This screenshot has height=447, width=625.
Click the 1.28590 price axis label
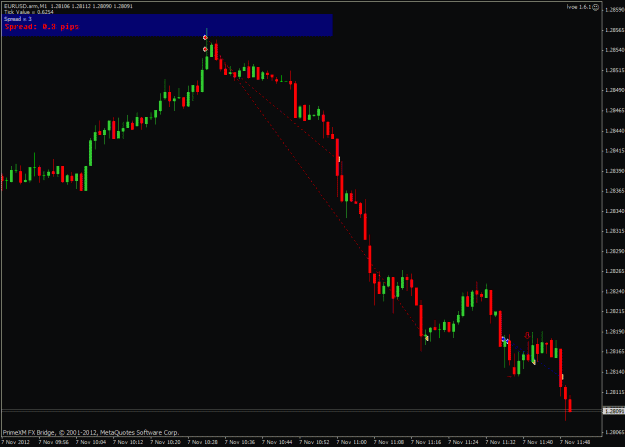(x=614, y=10)
